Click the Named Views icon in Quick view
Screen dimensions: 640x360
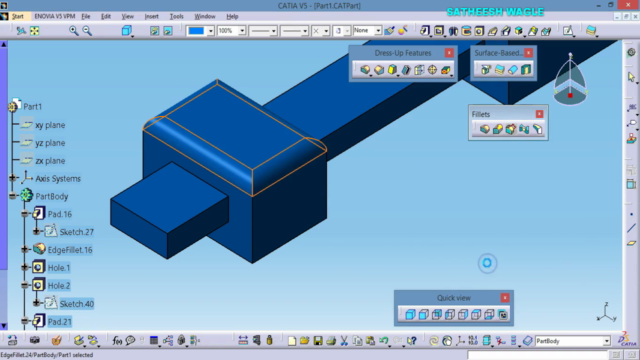(503, 314)
